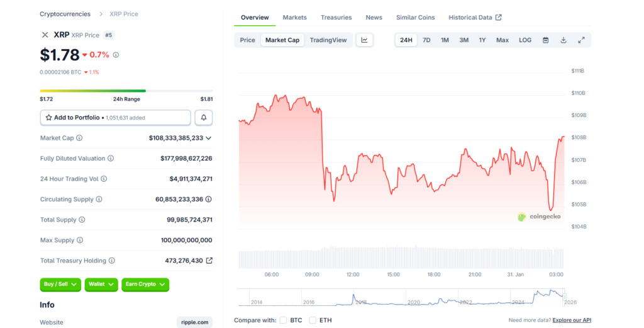Follow the Explore our API link
The image size is (644, 328).
[x=572, y=320]
